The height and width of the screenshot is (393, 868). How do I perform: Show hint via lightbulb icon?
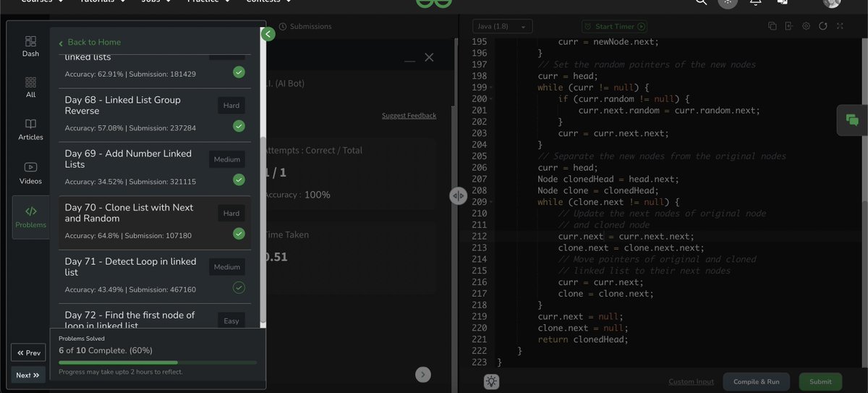click(x=491, y=381)
